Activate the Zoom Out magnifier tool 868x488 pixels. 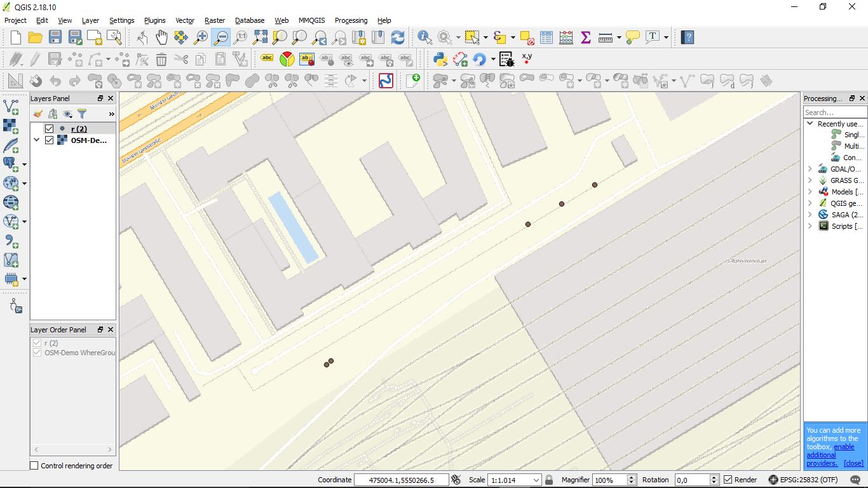(x=220, y=37)
